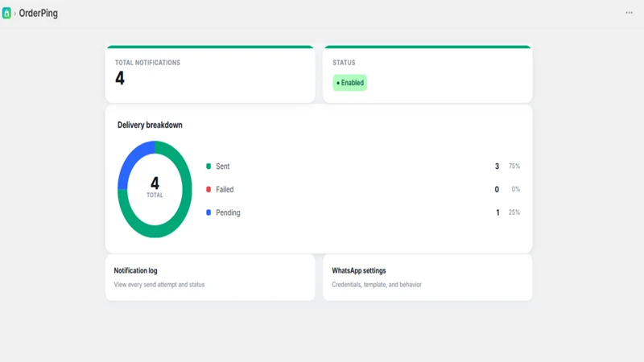Click the STATUS card label
The width and height of the screenshot is (644, 362).
click(x=344, y=63)
